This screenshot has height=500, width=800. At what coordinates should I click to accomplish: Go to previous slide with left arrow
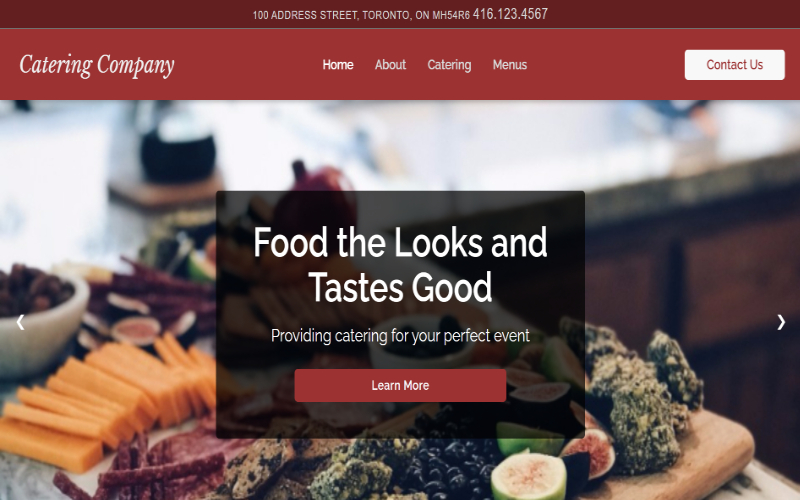coord(20,322)
